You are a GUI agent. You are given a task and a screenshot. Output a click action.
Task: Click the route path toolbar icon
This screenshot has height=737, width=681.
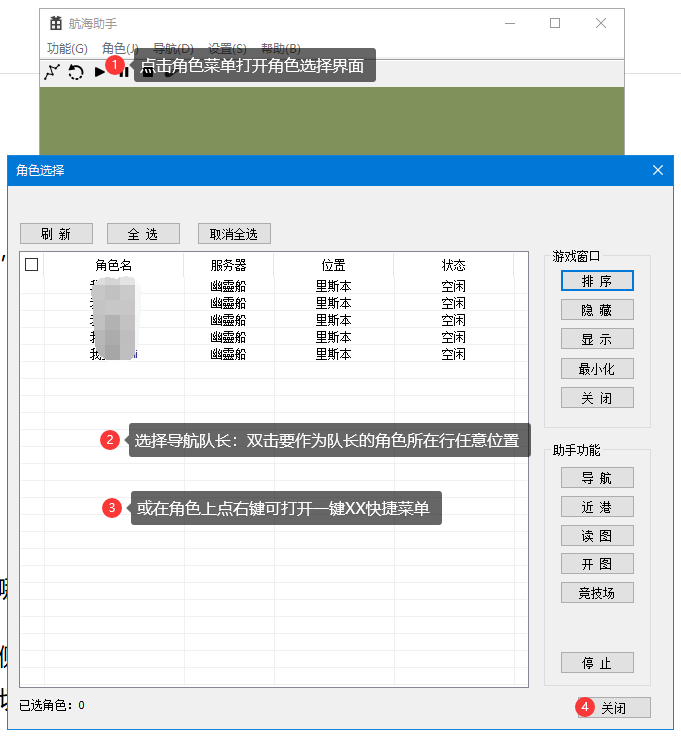(53, 71)
